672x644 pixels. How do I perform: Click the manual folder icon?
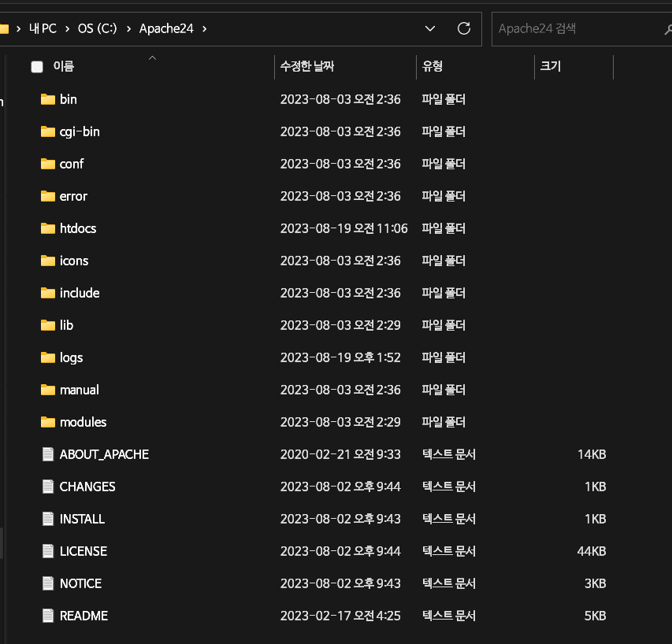pos(47,390)
